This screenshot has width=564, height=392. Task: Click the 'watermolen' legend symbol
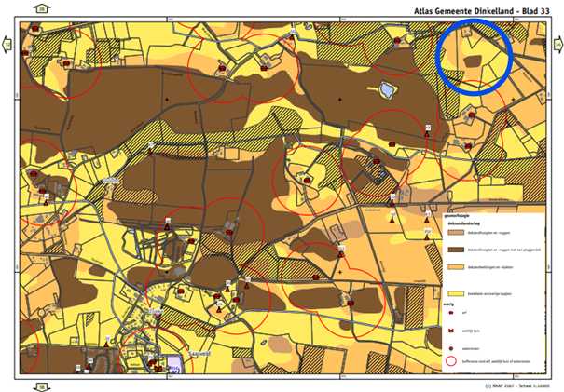pos(451,348)
